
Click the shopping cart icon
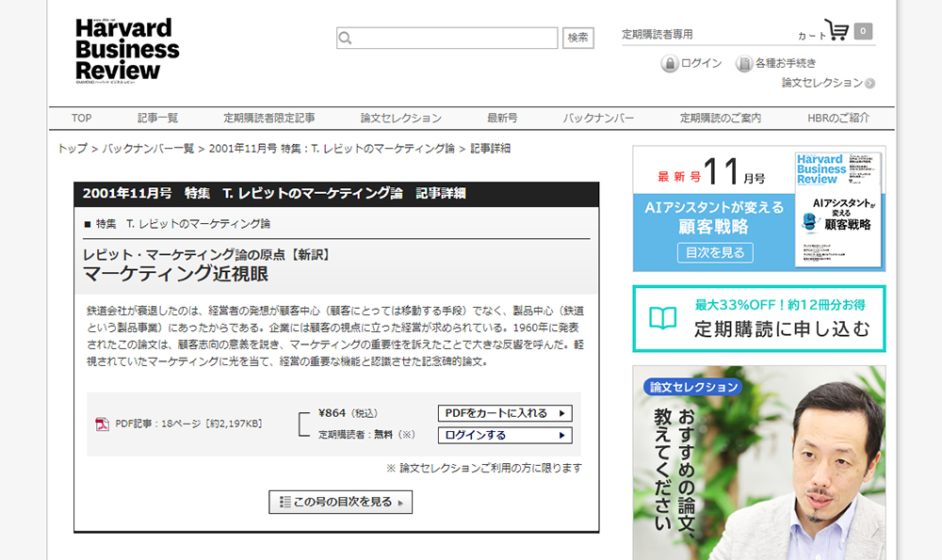pyautogui.click(x=836, y=29)
